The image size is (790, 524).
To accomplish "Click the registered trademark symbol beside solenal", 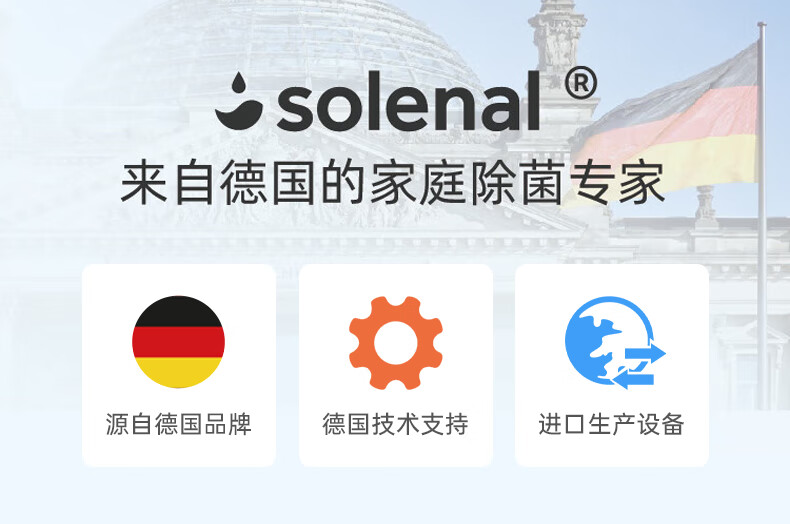I will [581, 84].
